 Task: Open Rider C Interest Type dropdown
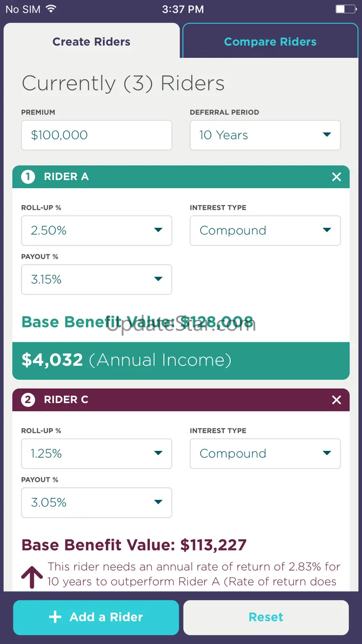265,454
